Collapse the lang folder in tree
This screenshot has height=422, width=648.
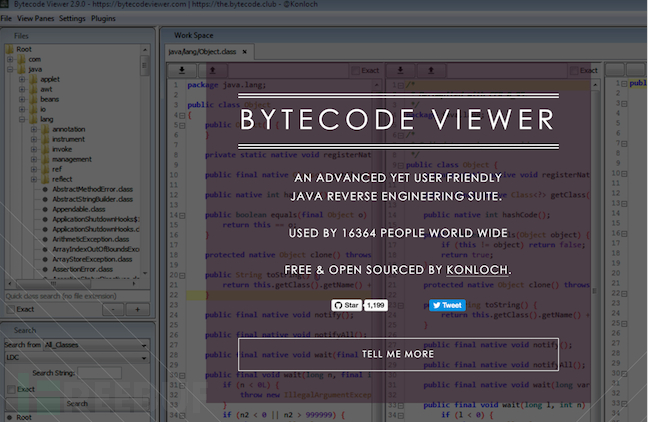[21, 118]
